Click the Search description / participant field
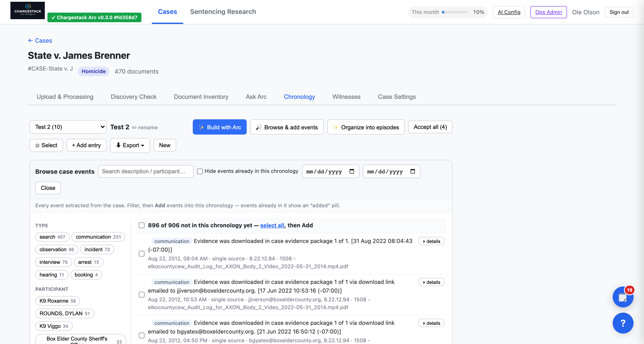The width and height of the screenshot is (644, 344). pyautogui.click(x=146, y=171)
